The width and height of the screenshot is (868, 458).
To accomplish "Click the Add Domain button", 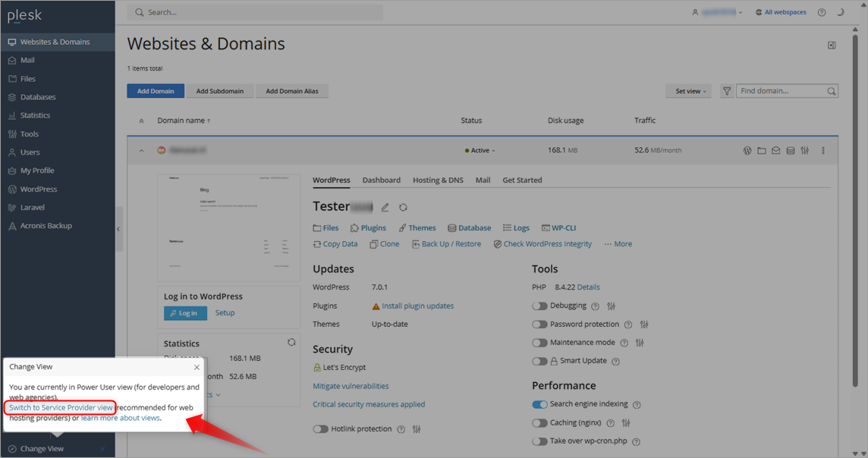I will point(156,91).
